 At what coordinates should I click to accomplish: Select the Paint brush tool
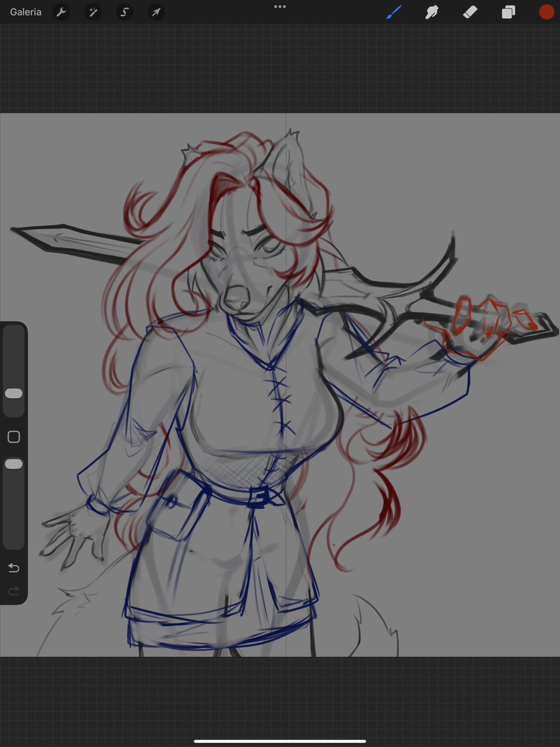click(x=394, y=12)
